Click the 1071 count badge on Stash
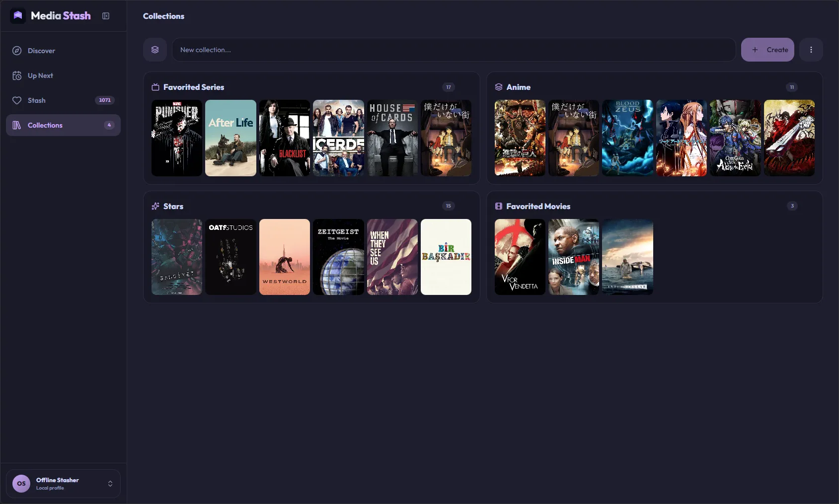Screen dimensions: 839x504 point(105,100)
